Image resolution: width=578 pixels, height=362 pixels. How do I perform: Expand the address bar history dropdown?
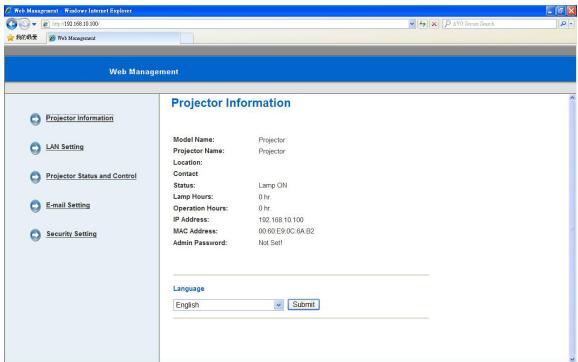(x=412, y=24)
